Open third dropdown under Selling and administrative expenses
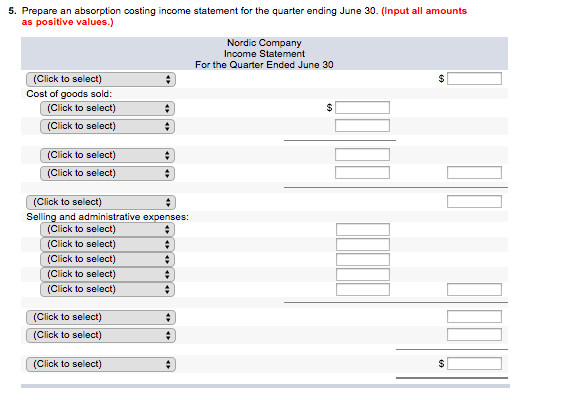This screenshot has height=400, width=563. [x=107, y=260]
